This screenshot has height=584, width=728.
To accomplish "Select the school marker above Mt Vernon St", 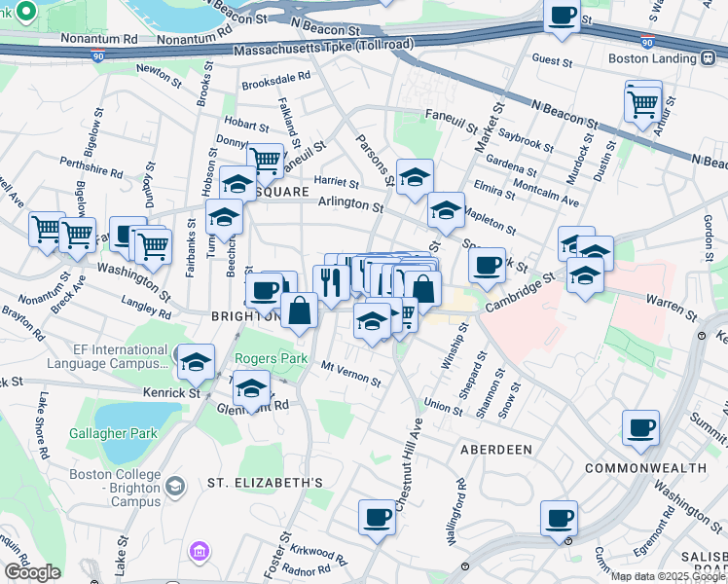I will coord(373,323).
